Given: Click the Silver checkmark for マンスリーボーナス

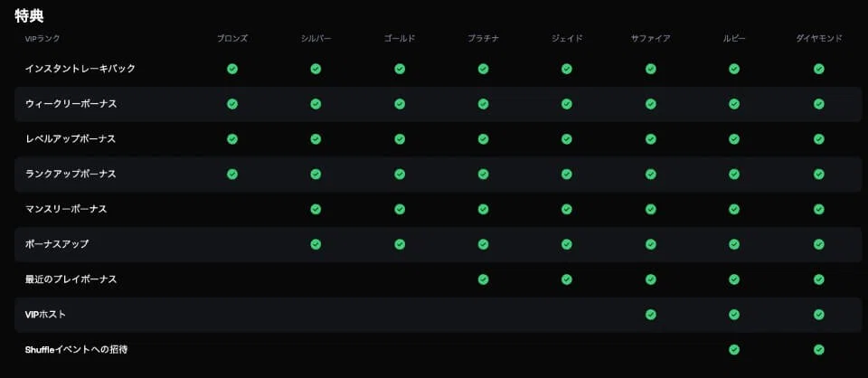Looking at the screenshot, I should [x=316, y=209].
